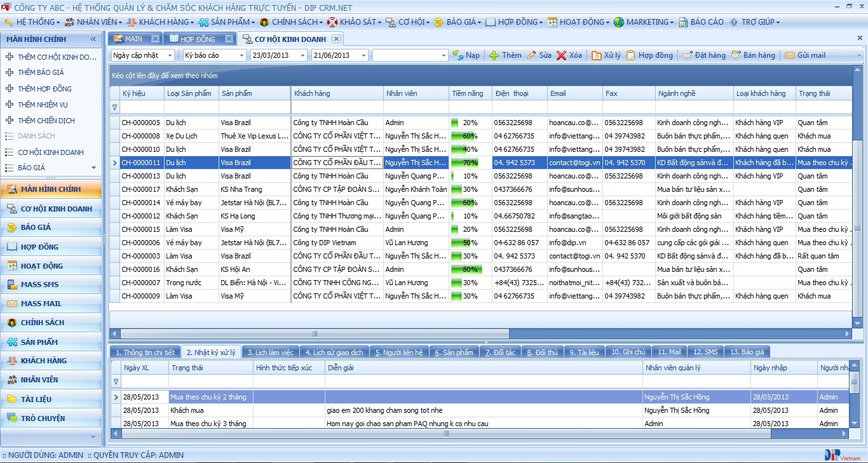Close the CƠ HỘI KINH DOANH tab

tap(336, 39)
